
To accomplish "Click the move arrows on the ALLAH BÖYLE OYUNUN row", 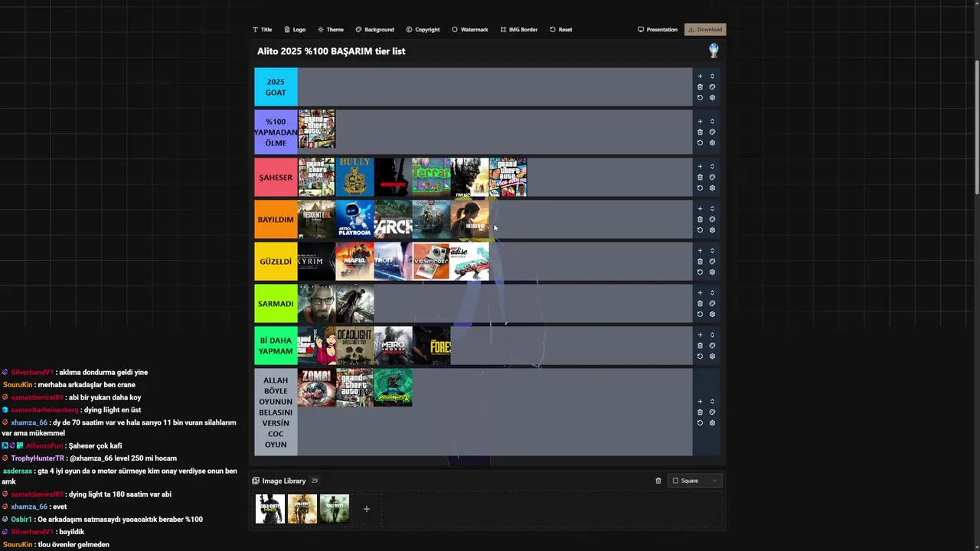I will [712, 402].
